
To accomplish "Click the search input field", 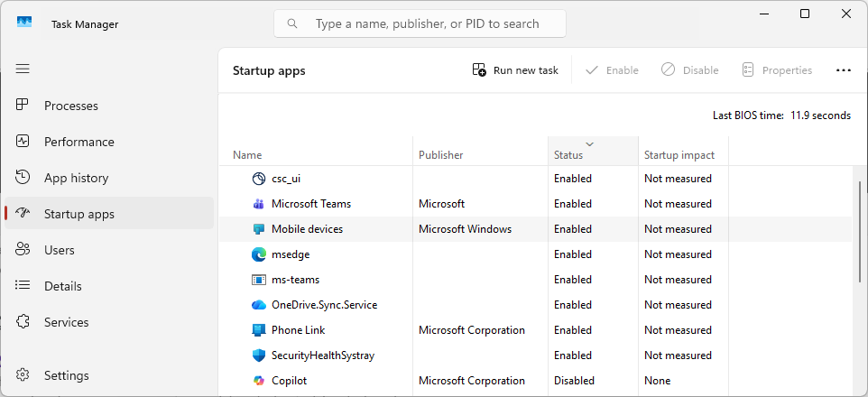I will click(420, 23).
